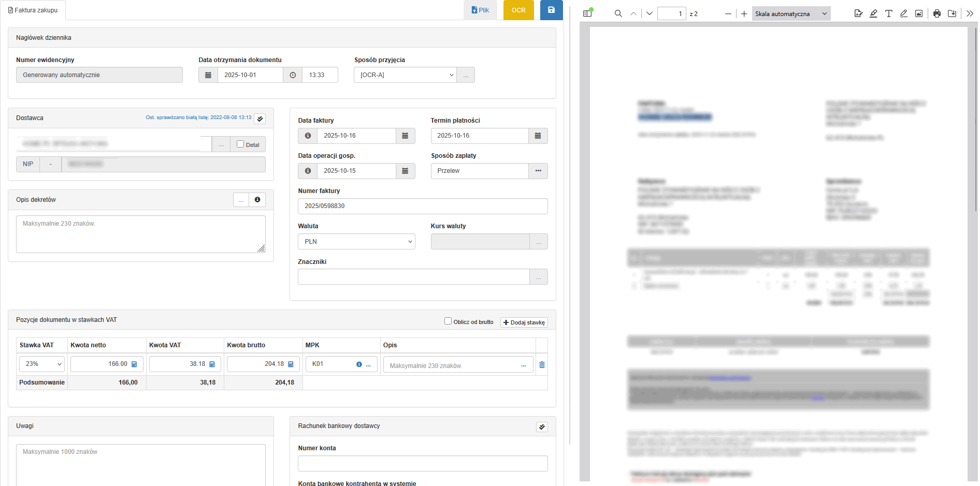Toggle the PDF viewer sidebar panel
The height and width of the screenshot is (486, 980).
(587, 13)
